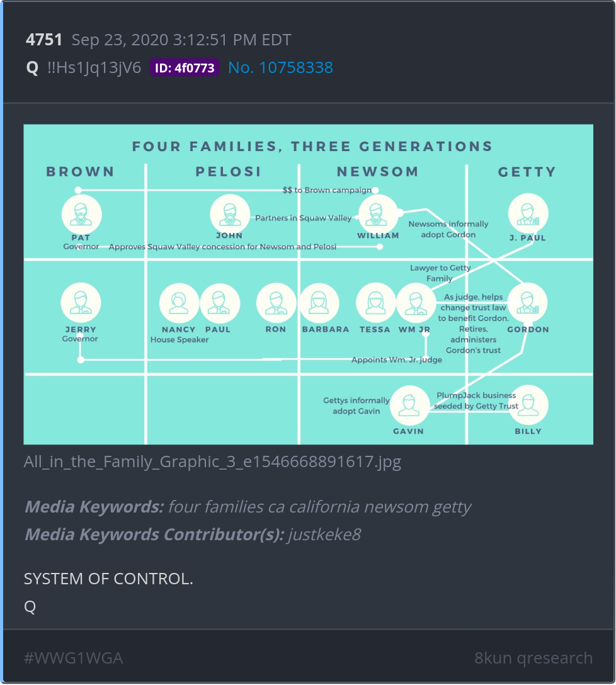Click the Barbara avatar icon
Screen dimensions: 616x685
coord(319,303)
